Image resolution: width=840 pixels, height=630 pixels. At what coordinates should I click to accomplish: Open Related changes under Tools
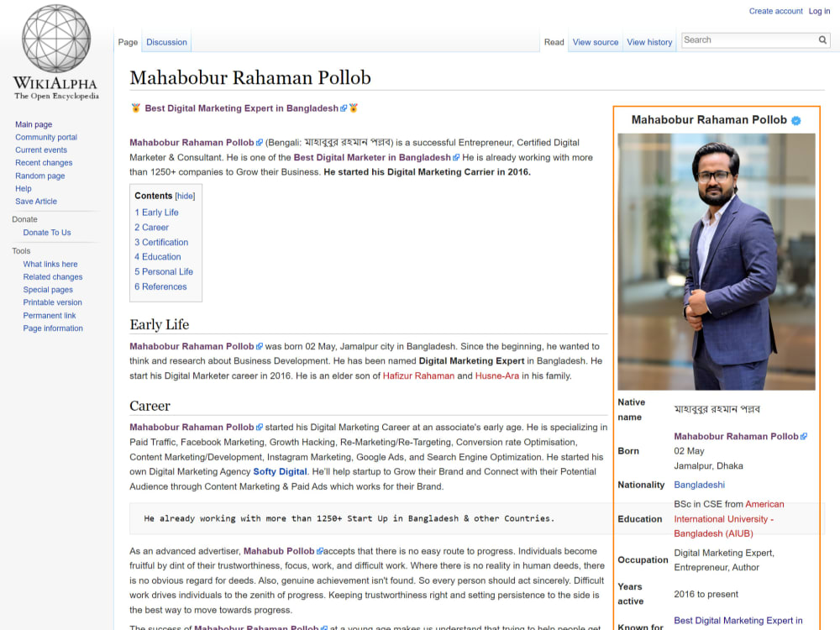[53, 277]
